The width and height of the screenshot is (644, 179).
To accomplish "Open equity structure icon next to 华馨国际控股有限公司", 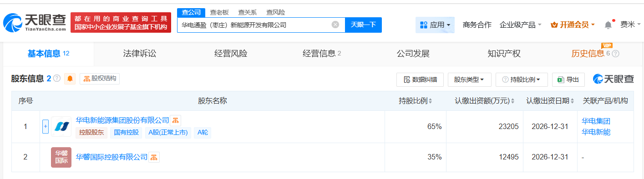I will point(154,157).
